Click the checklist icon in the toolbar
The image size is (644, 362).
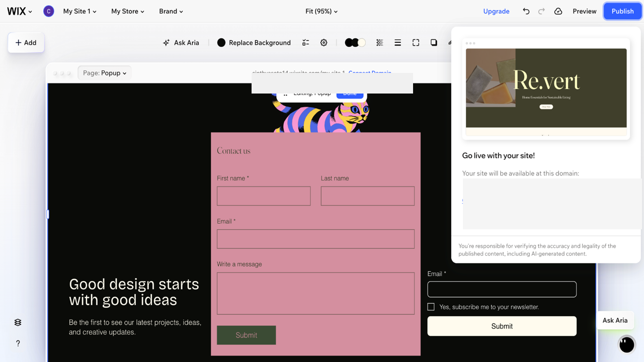coord(305,43)
